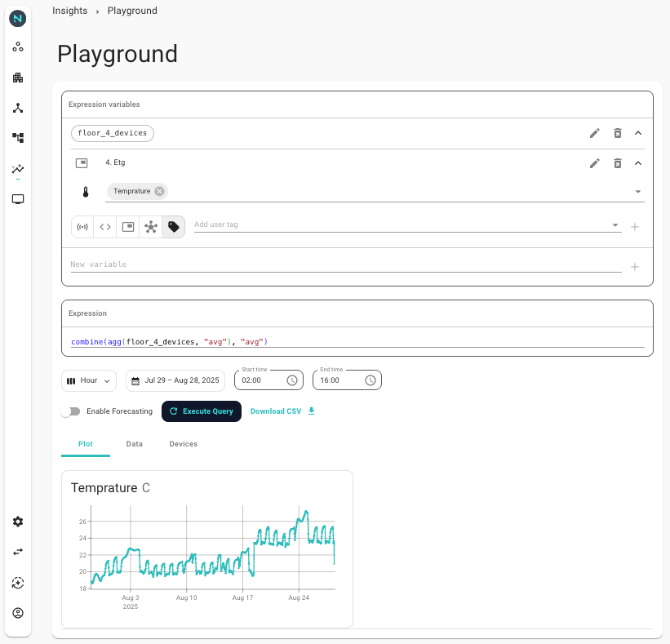Edit the 4. Etg row
Screen dimensions: 670x644
pyautogui.click(x=594, y=163)
